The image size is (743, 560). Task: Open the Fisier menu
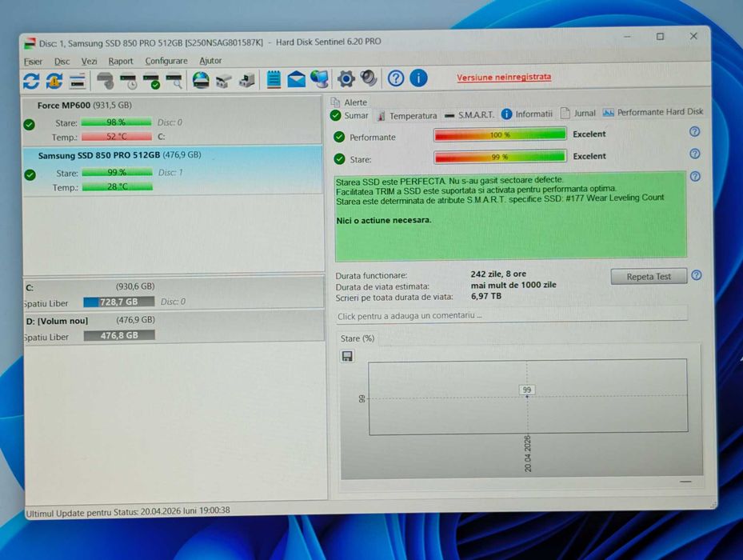[x=33, y=62]
